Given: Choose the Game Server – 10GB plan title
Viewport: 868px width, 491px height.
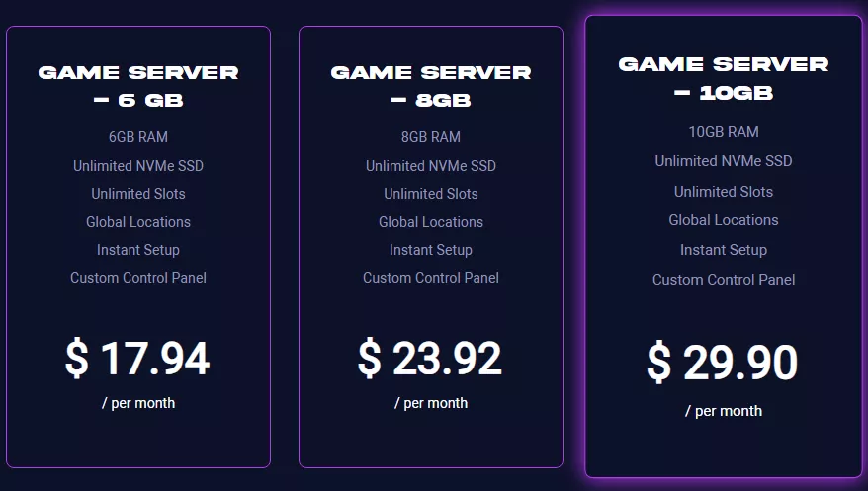Looking at the screenshot, I should (724, 78).
